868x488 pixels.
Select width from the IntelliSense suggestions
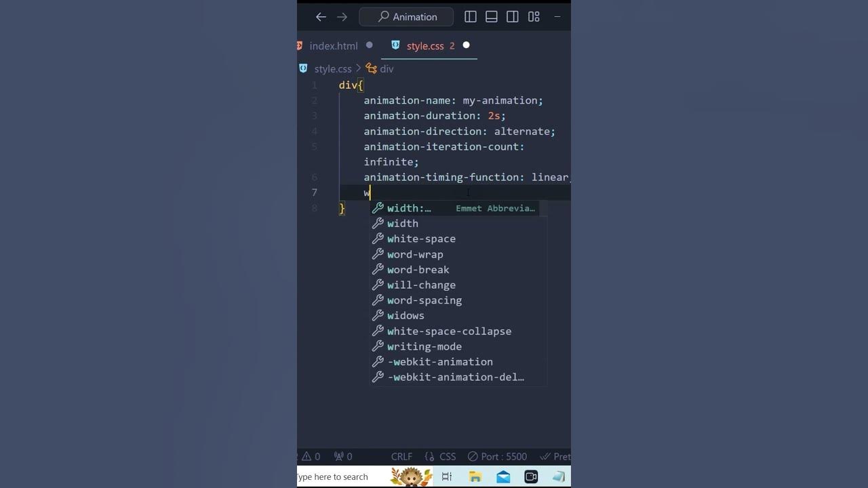(x=403, y=223)
